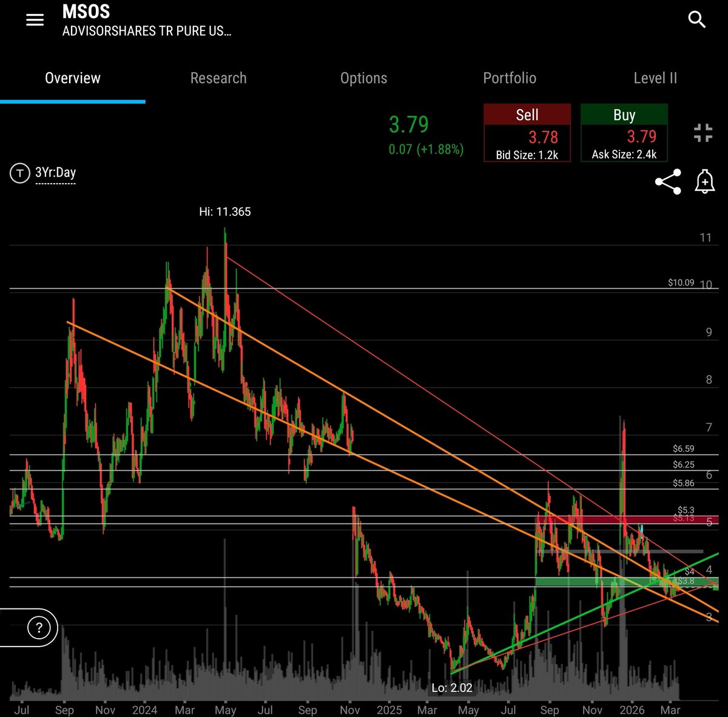Tap the 2025 label on time axis
Screen dimensions: 728x717
click(389, 710)
